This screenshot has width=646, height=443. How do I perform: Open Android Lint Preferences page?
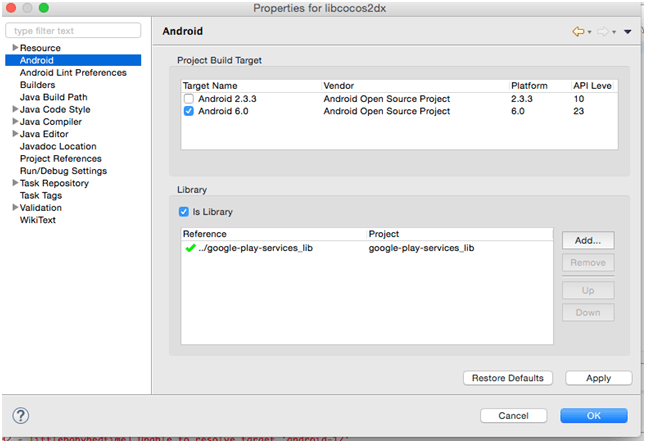73,72
